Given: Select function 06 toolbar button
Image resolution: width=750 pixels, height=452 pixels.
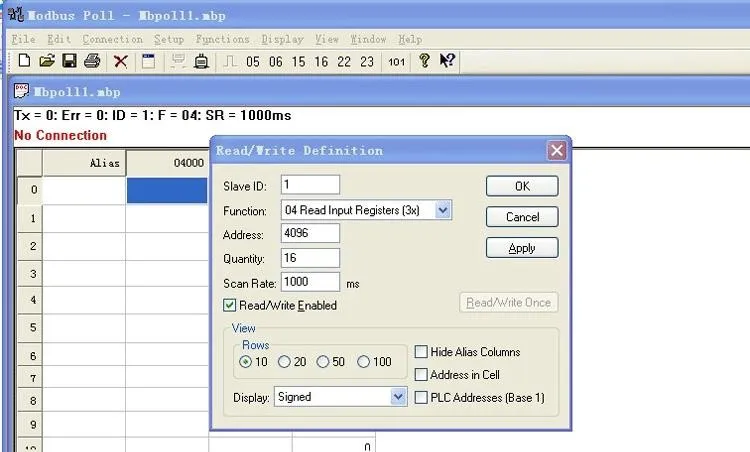Looking at the screenshot, I should click(x=276, y=62).
